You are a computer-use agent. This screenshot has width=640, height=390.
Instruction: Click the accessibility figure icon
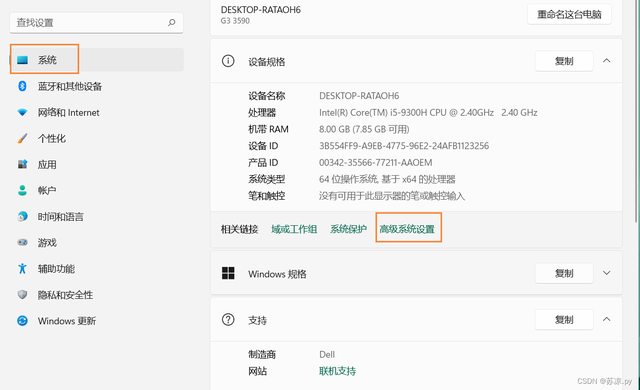(x=22, y=268)
